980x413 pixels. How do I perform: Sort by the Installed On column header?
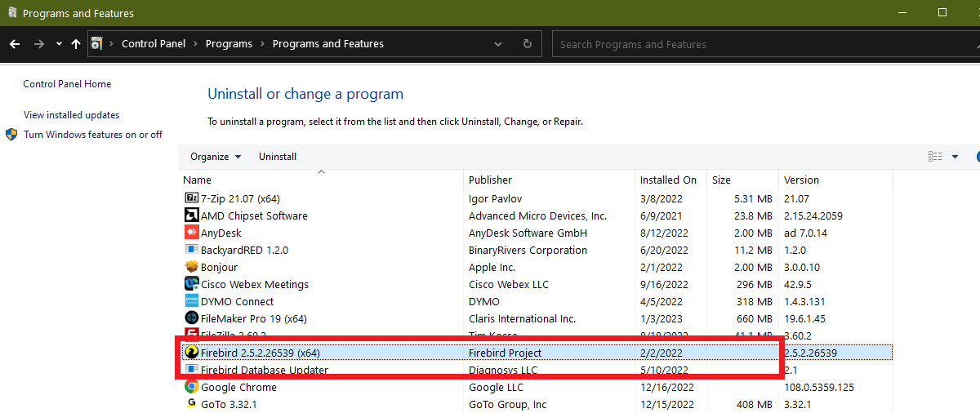coord(671,180)
